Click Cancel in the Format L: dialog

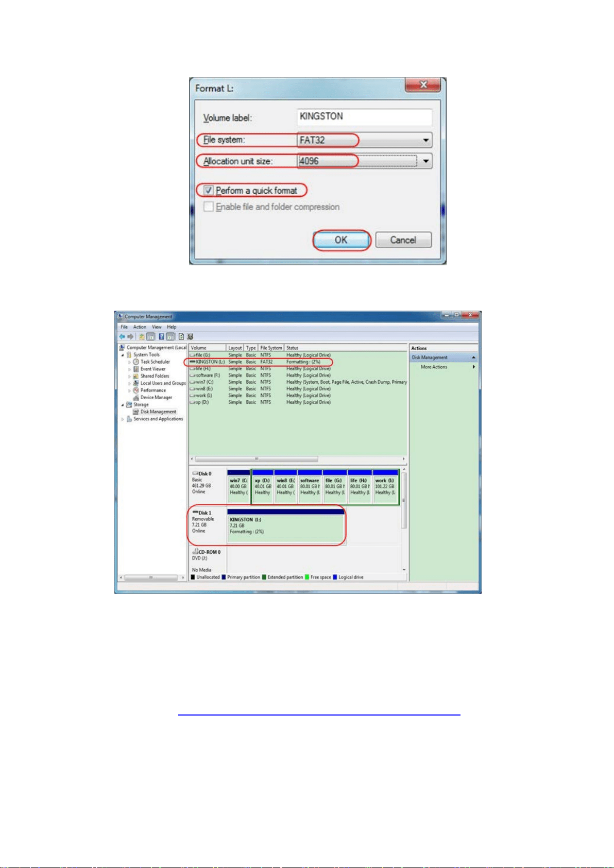[403, 240]
